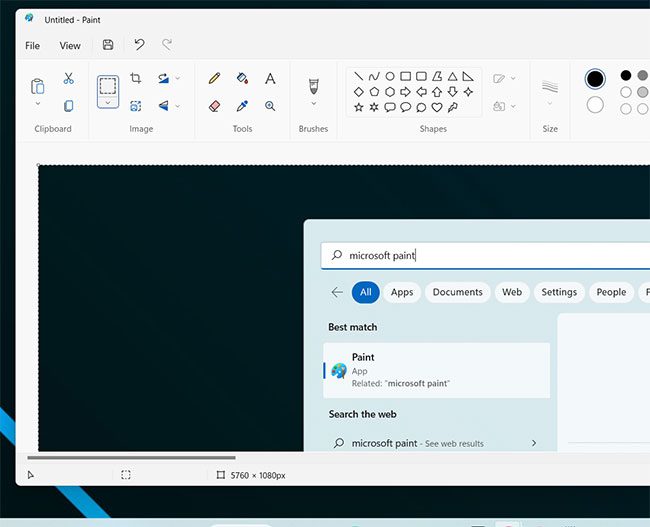Screen dimensions: 650x527
Task: Open the View menu
Action: click(70, 45)
